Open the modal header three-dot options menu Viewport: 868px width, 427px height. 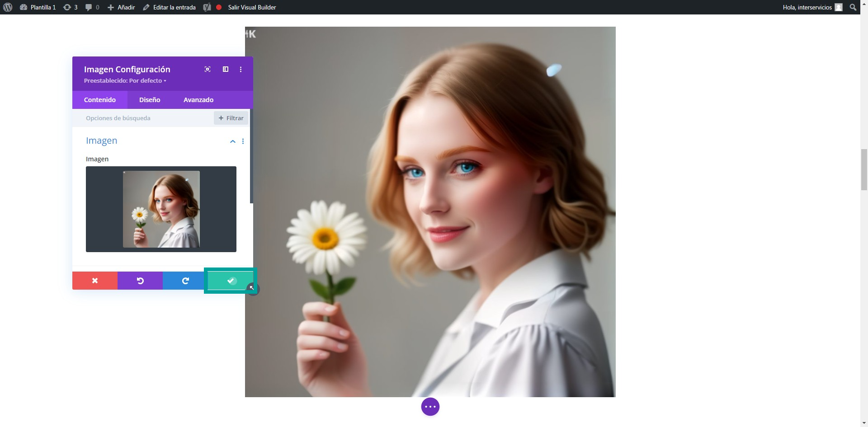(x=241, y=69)
